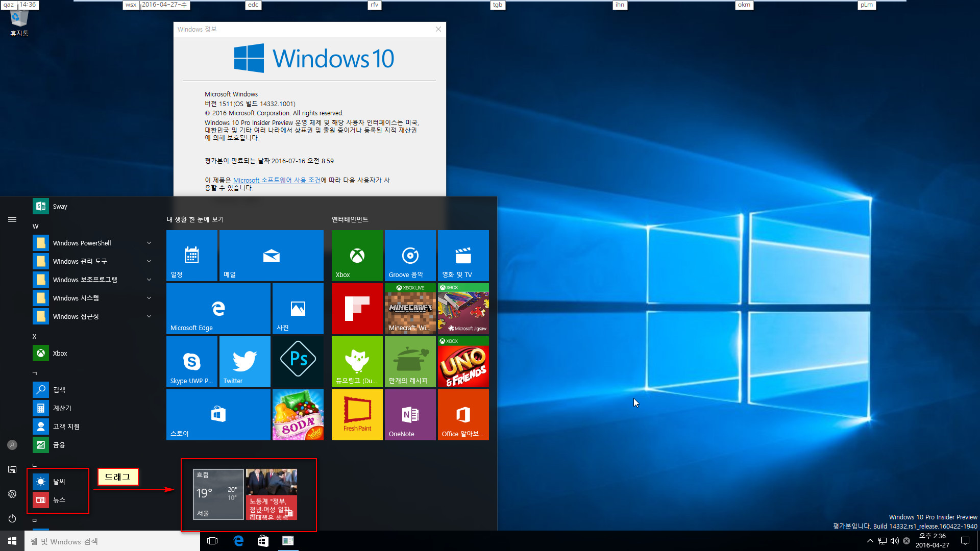980x551 pixels.
Task: Open 계산기 calculator in the app list
Action: point(93,408)
